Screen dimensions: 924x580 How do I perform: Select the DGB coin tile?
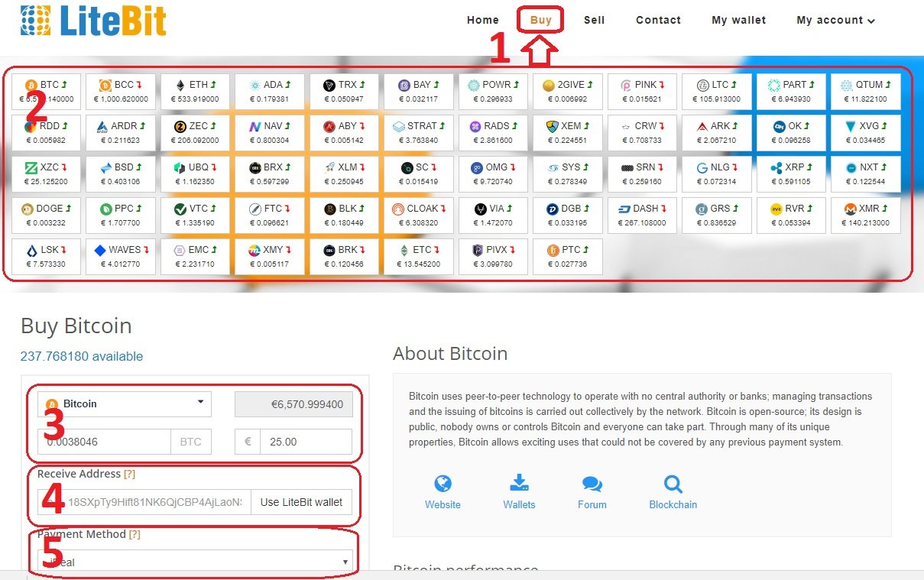(569, 215)
